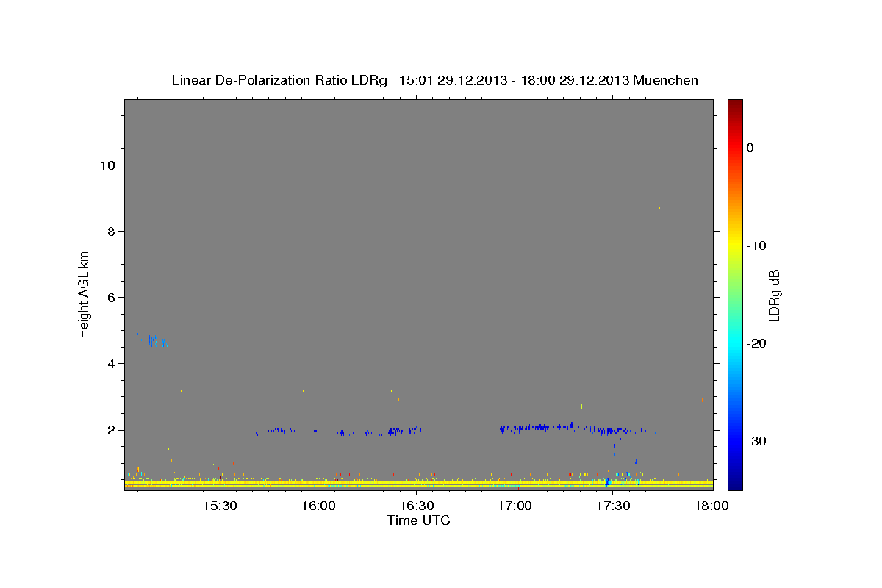This screenshot has width=882, height=588.
Task: Click the height tick label 2
Action: pyautogui.click(x=110, y=430)
